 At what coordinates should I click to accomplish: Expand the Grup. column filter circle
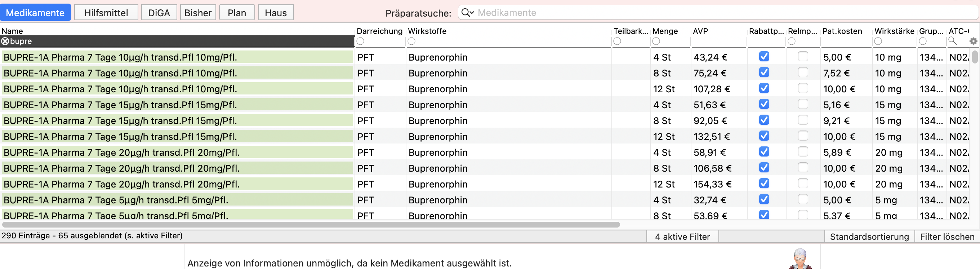tap(923, 41)
